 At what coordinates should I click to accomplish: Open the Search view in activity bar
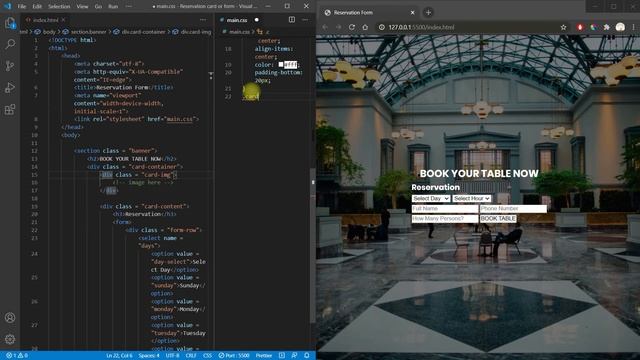click(x=10, y=44)
